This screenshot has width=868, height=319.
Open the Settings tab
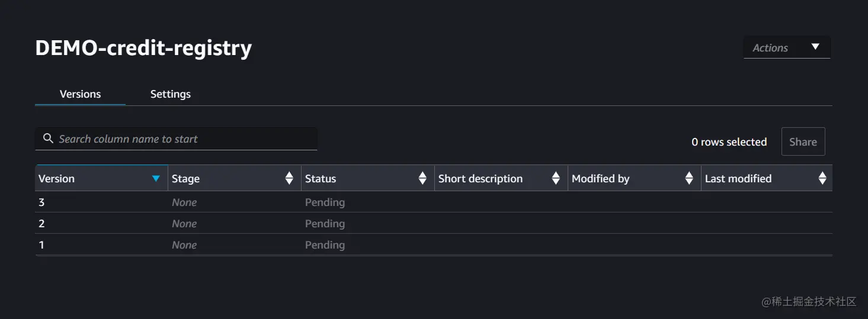coord(171,94)
